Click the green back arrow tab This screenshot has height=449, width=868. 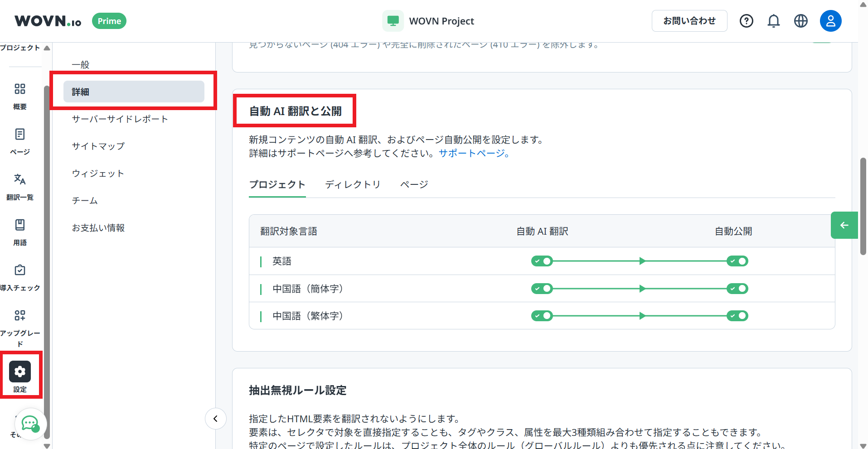pyautogui.click(x=844, y=225)
